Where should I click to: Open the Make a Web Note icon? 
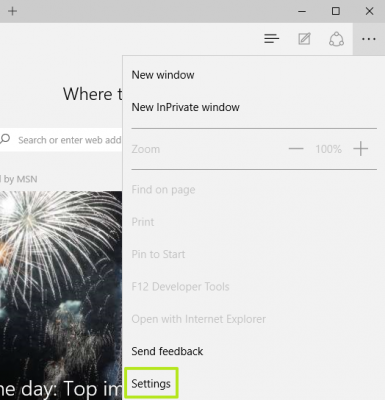tap(304, 39)
